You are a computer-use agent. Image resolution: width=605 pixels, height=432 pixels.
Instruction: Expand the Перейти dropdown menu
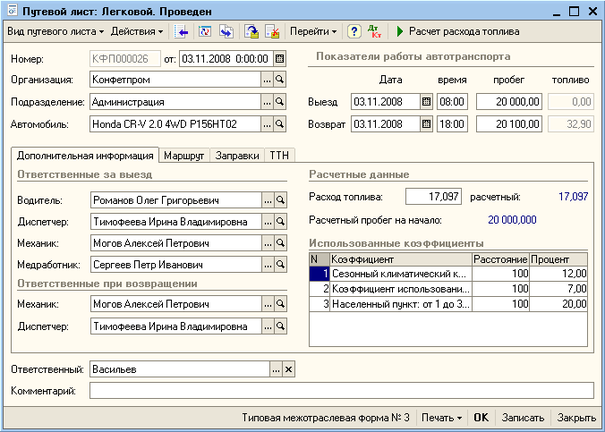coord(312,31)
